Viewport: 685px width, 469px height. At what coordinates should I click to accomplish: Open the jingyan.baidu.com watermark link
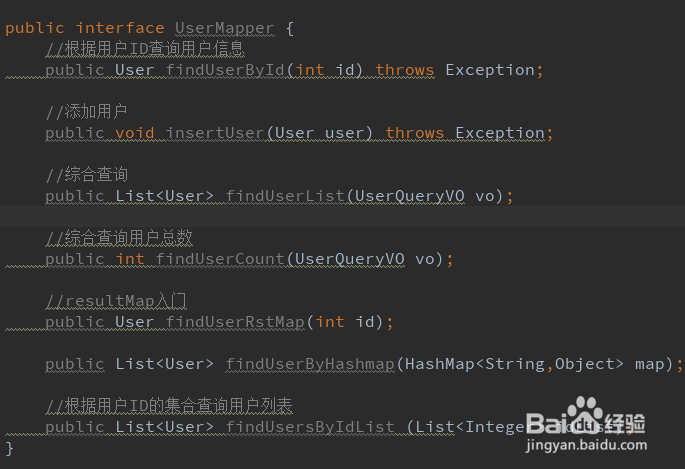(x=586, y=445)
